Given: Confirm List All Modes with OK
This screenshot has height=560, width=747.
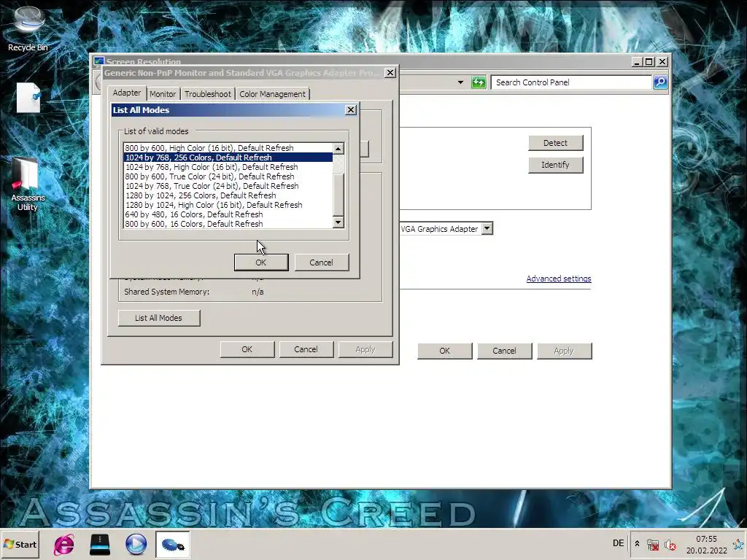Looking at the screenshot, I should point(261,262).
